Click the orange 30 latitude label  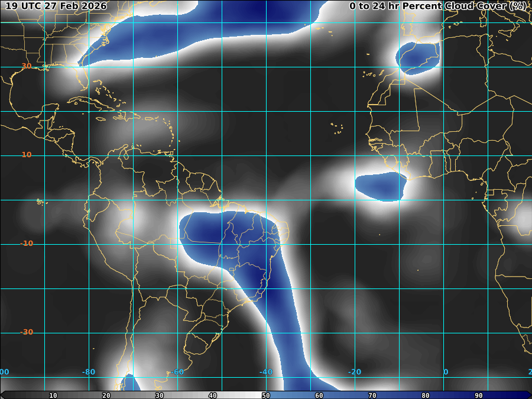coord(27,66)
